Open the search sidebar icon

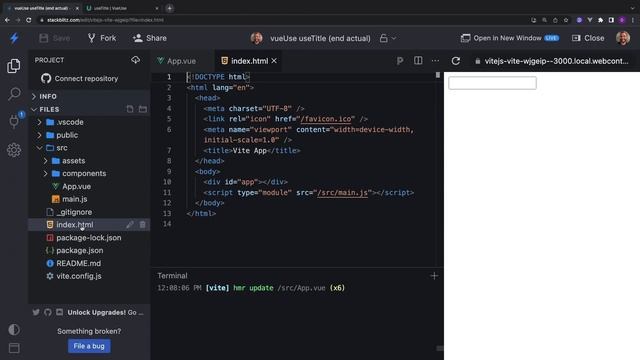[x=14, y=94]
